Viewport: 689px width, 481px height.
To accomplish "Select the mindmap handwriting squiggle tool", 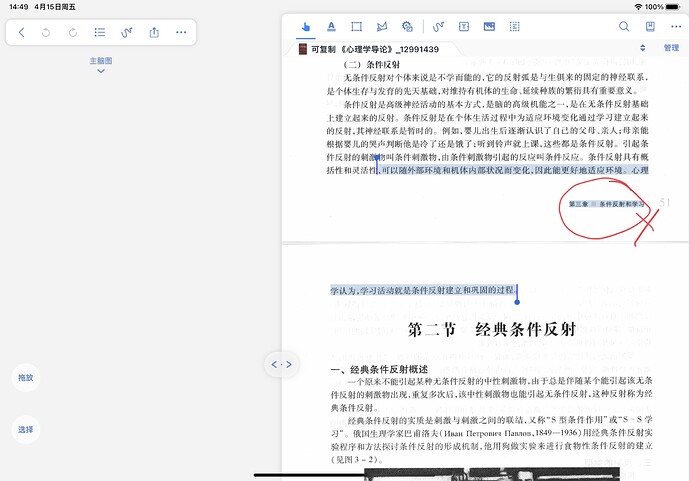I will pos(127,32).
